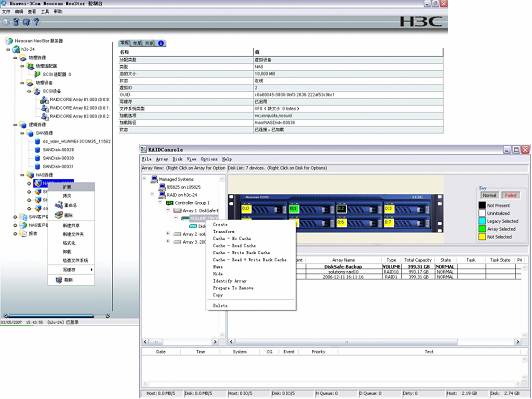Click Not Present black swatch
532x399 pixels.
(x=482, y=206)
